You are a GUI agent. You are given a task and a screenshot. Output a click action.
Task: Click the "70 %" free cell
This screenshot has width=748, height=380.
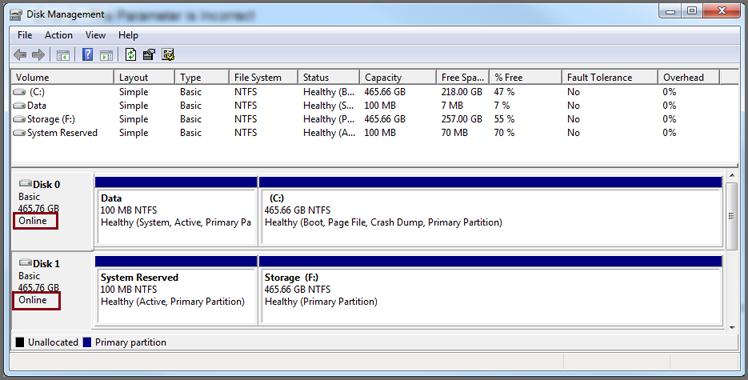(x=504, y=133)
